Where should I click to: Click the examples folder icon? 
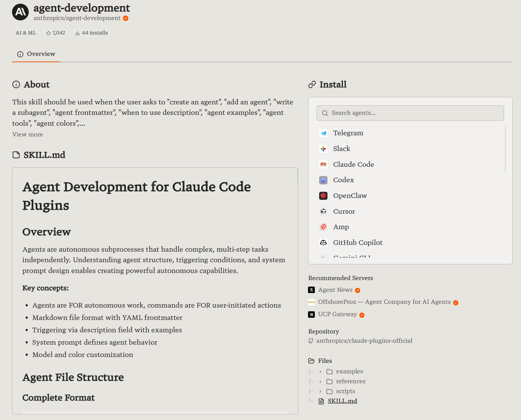pos(330,372)
